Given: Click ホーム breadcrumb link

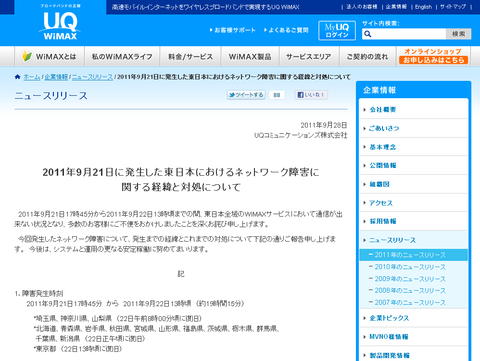Looking at the screenshot, I should (32, 77).
